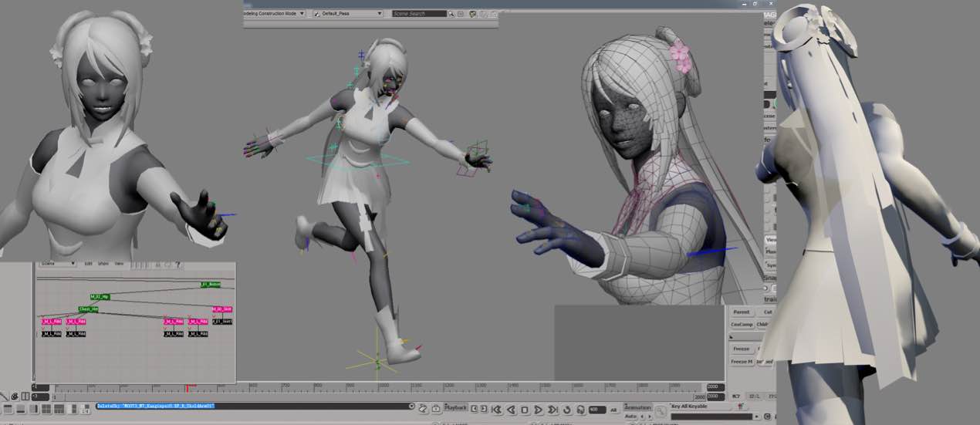Open the Edit menu in schematic view
Screen dimensions: 980x425
click(x=88, y=264)
